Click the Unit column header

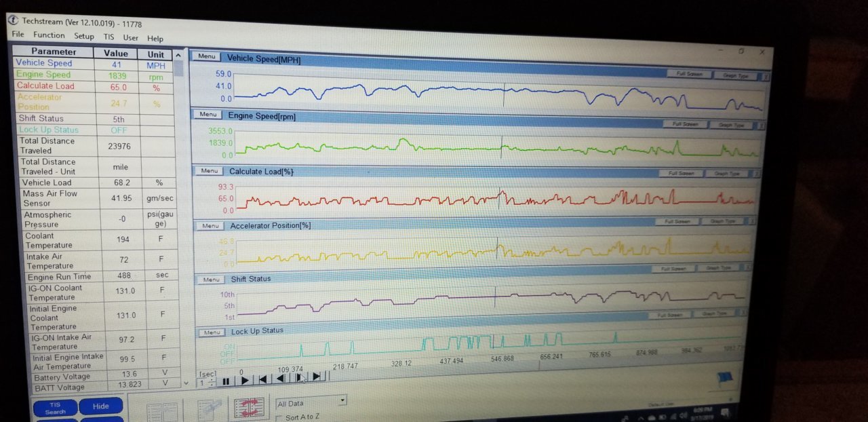(x=155, y=54)
